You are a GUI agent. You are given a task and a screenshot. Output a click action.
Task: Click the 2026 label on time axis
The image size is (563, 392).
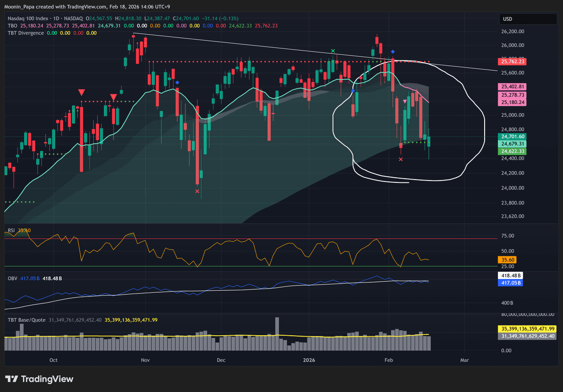click(x=309, y=360)
